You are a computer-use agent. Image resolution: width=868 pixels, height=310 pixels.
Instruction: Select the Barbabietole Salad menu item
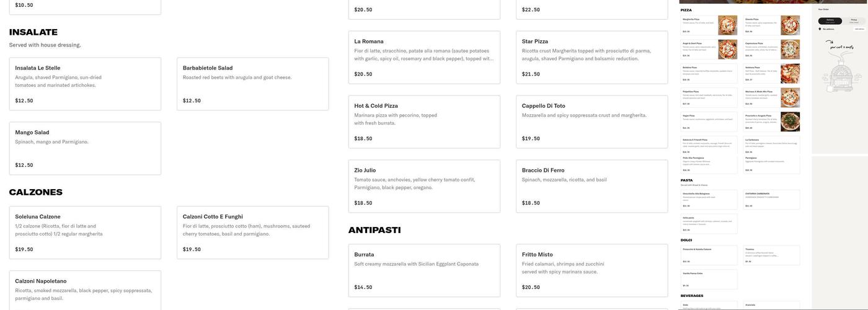252,84
